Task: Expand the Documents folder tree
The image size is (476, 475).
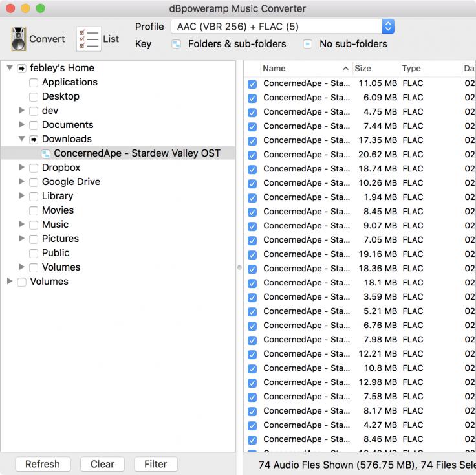Action: click(x=22, y=125)
